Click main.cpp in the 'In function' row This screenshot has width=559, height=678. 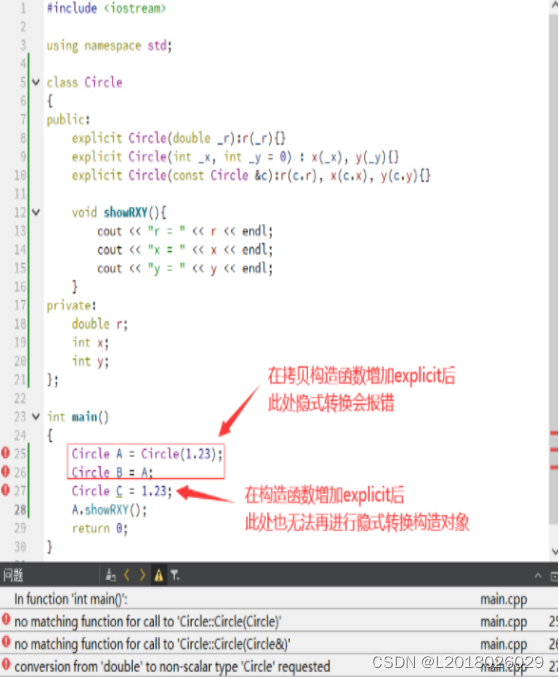tap(504, 599)
